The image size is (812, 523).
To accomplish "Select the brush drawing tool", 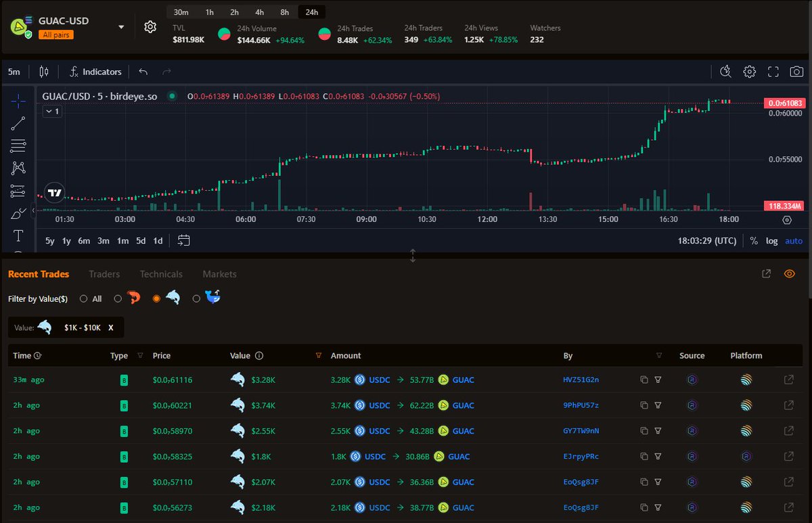I will pos(18,214).
